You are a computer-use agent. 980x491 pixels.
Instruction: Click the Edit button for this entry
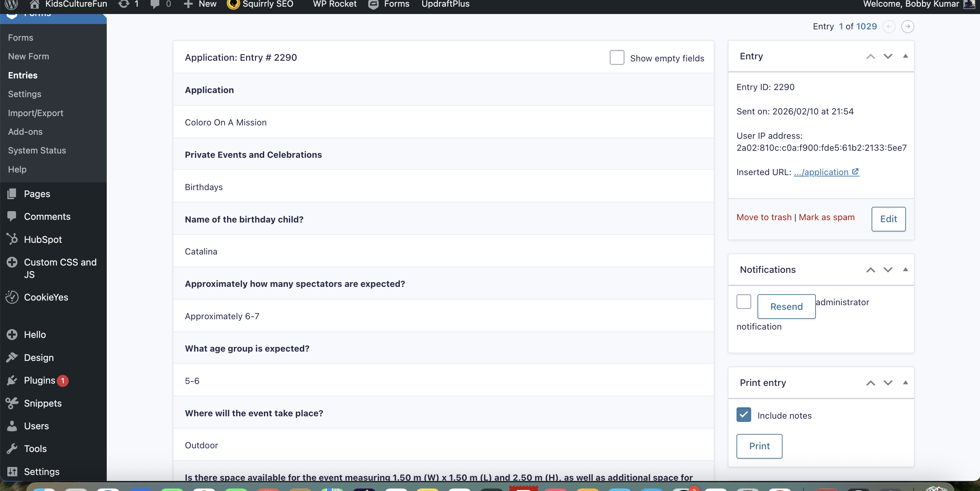[889, 219]
